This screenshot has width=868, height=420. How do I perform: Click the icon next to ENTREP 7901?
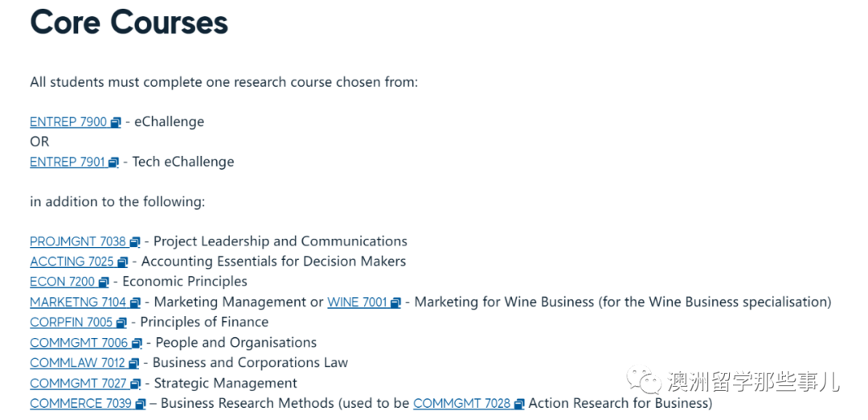point(113,163)
